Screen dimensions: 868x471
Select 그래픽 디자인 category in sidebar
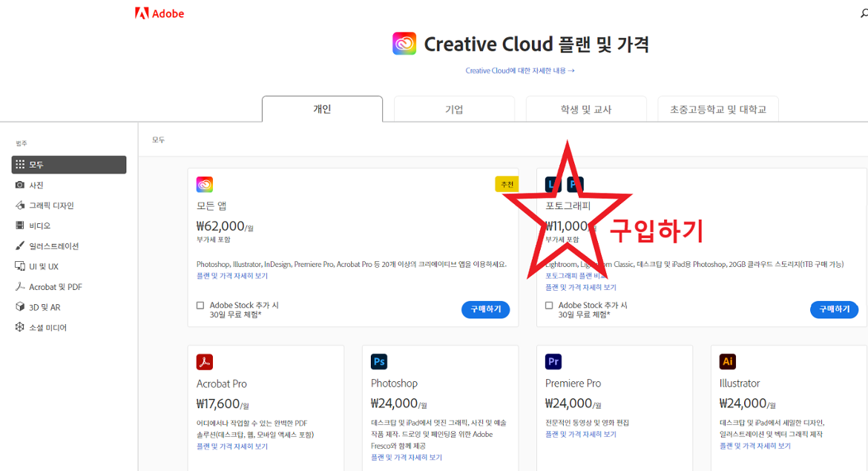point(51,205)
